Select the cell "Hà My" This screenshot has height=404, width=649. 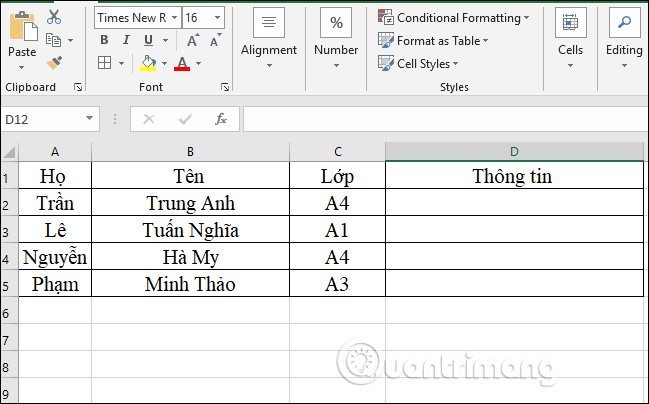tap(190, 257)
